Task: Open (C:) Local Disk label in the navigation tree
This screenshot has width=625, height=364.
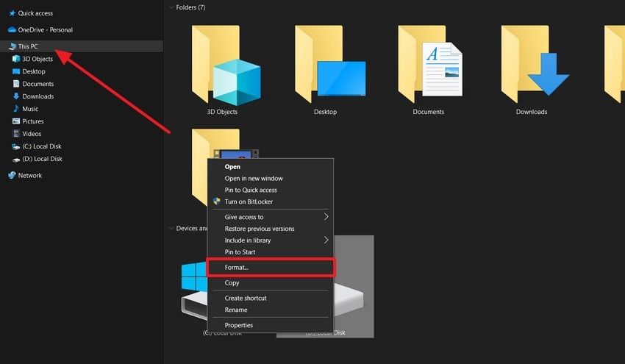Action: coord(42,146)
